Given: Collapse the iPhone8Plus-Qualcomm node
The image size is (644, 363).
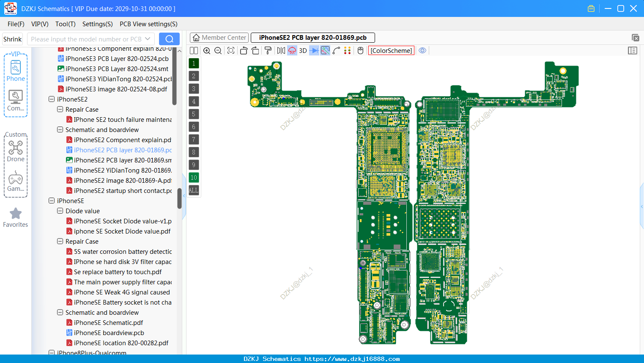Looking at the screenshot, I should tap(52, 352).
